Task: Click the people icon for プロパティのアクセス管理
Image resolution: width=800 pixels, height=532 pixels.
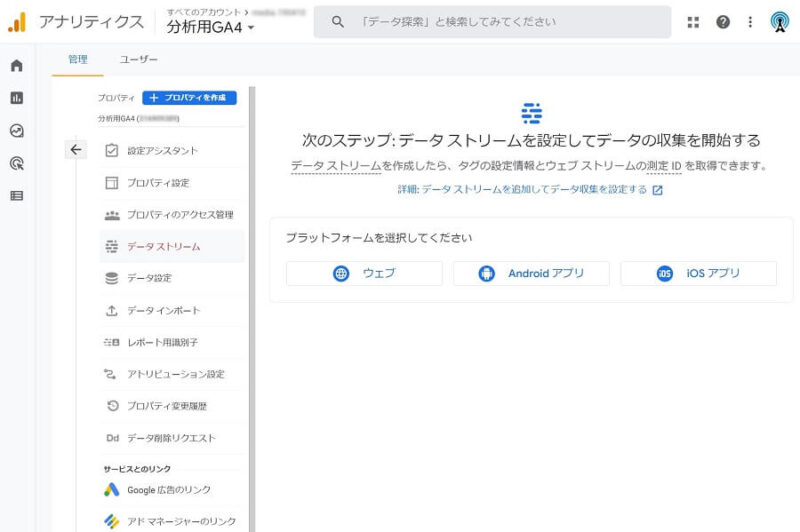Action: pos(112,215)
